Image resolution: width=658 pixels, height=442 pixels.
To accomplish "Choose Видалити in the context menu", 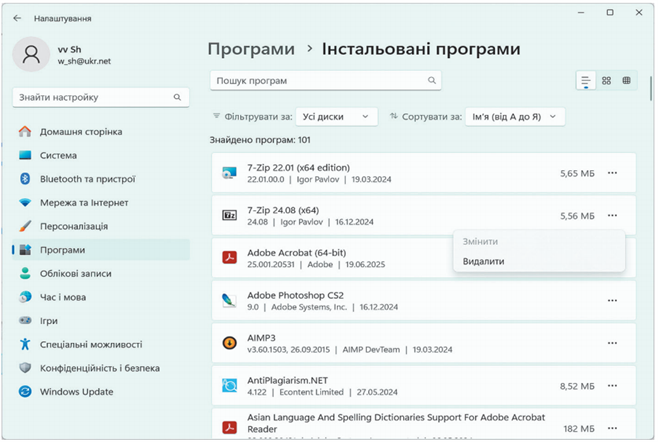I will (539, 262).
